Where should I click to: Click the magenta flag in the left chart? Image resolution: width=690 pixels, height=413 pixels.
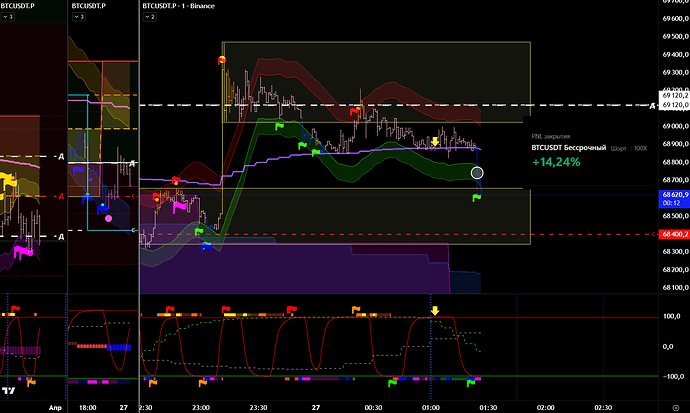click(20, 252)
